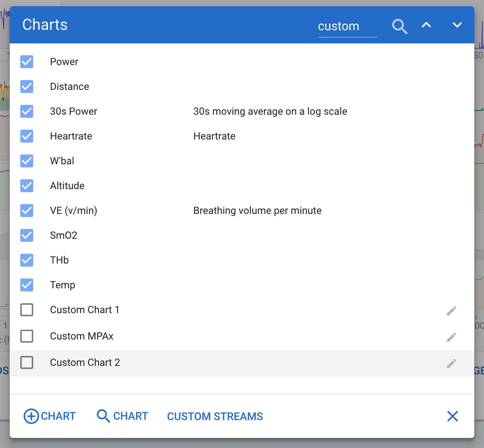Hide the W'bal chart
The image size is (484, 448).
pyautogui.click(x=27, y=161)
